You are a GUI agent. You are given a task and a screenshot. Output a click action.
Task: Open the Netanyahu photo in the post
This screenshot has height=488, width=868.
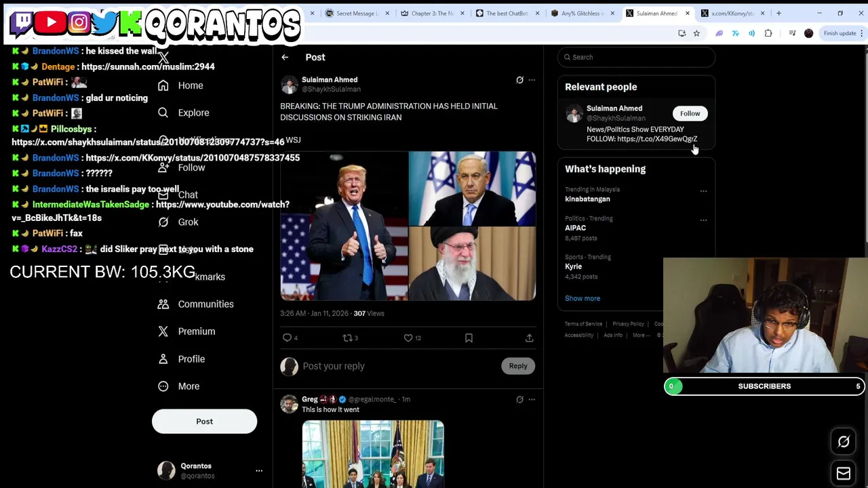pos(472,188)
